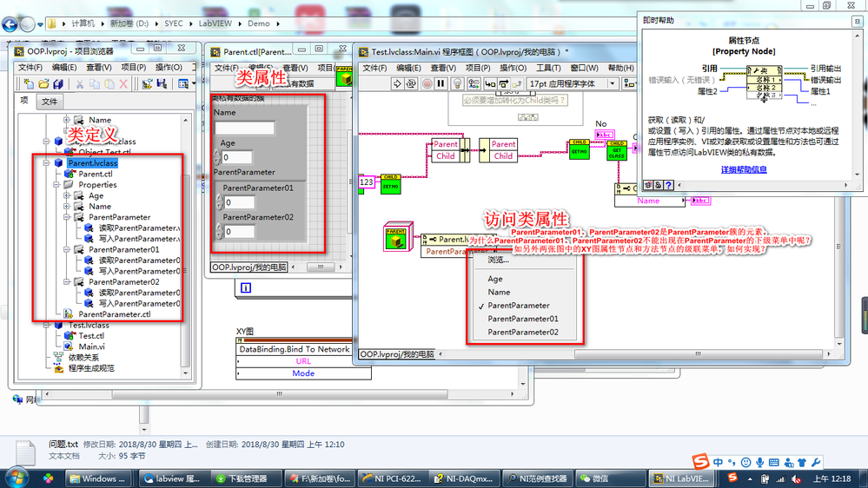
Task: Click ParentParameter01 numeric field
Action: [x=239, y=202]
